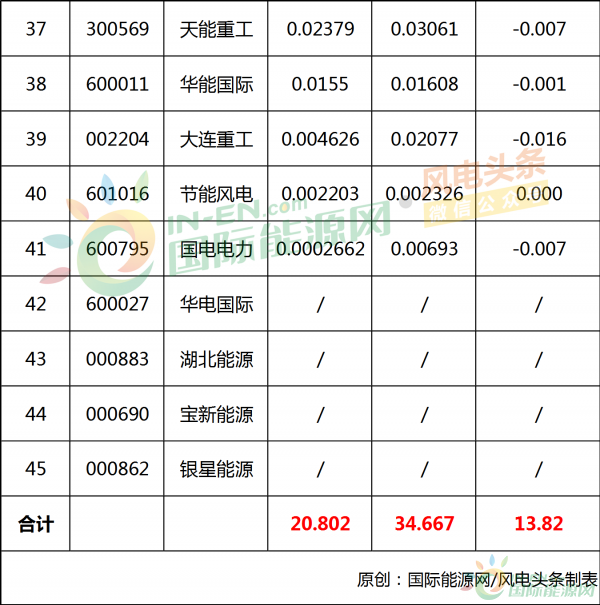This screenshot has width=600, height=605.
Task: Select value 0.02379 in row 37
Action: pyautogui.click(x=320, y=29)
